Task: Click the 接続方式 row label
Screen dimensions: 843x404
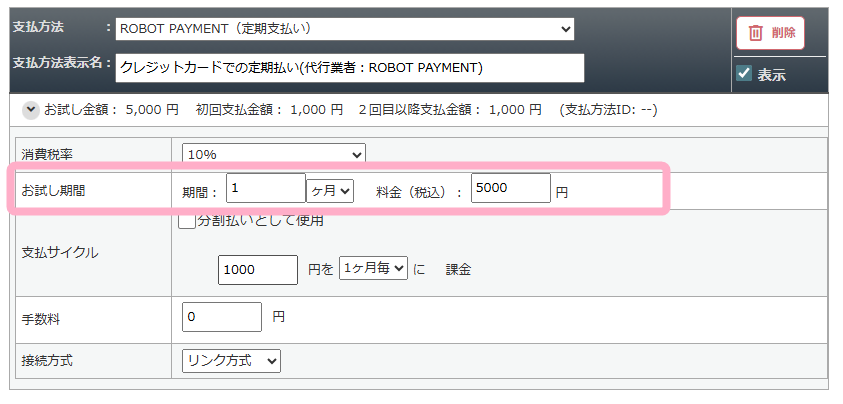Action: pyautogui.click(x=47, y=360)
